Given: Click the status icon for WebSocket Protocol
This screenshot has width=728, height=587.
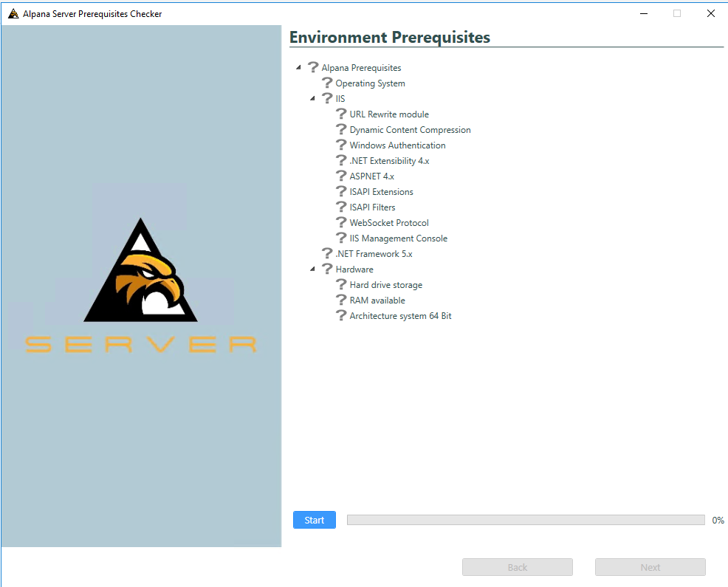Looking at the screenshot, I should click(341, 222).
